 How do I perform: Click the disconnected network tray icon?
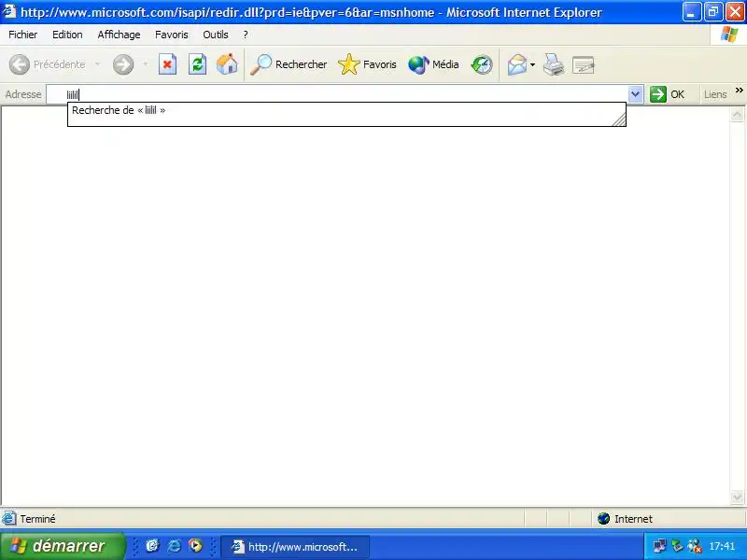(695, 546)
